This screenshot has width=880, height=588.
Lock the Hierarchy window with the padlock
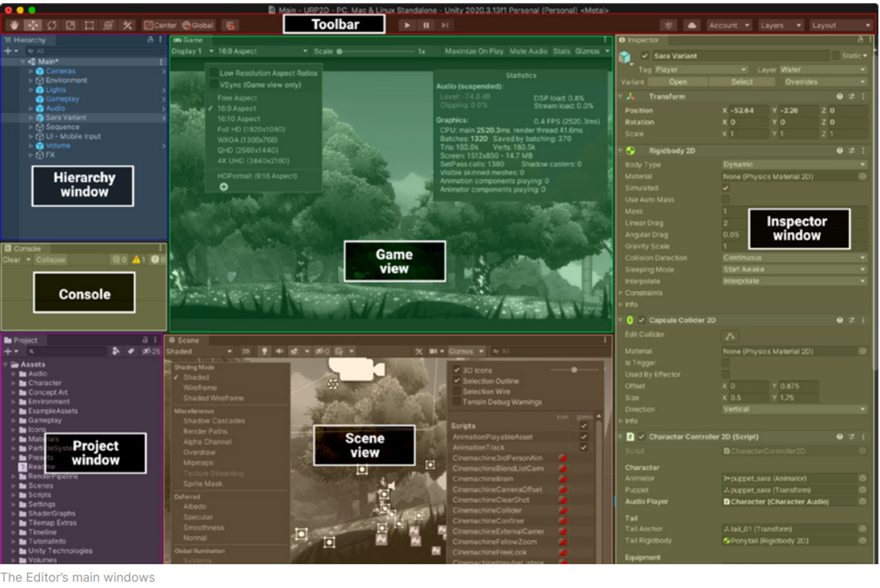point(150,40)
